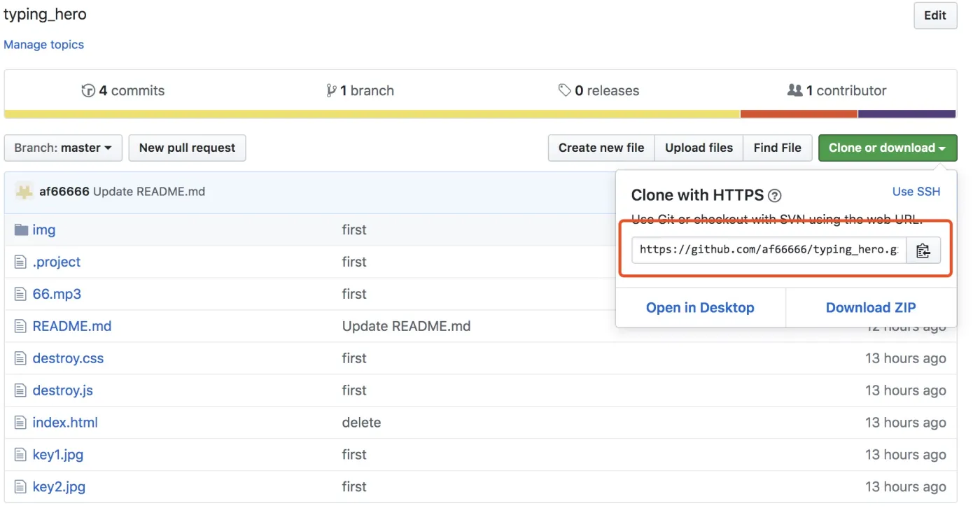Open the key2.jpg file
This screenshot has width=980, height=508.
click(x=59, y=487)
